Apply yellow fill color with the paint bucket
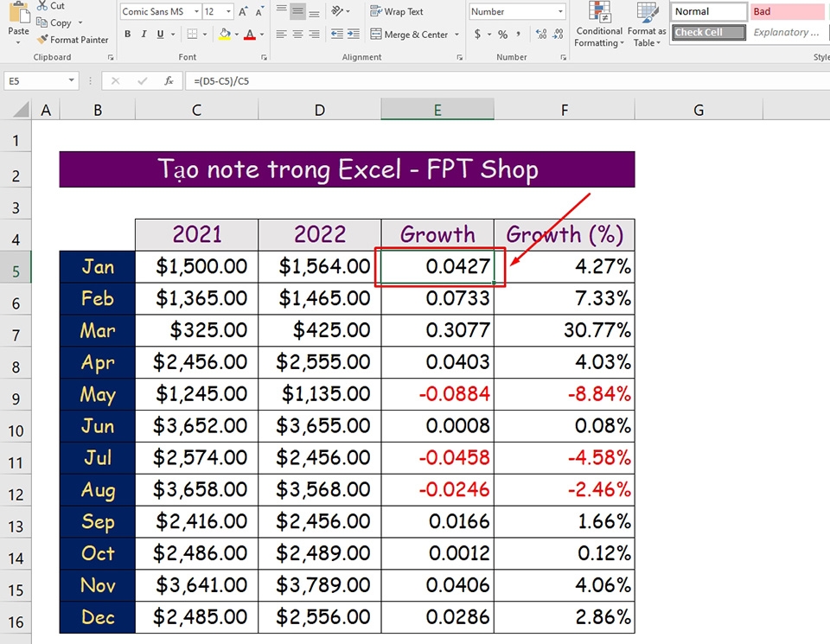830x644 pixels. [225, 35]
